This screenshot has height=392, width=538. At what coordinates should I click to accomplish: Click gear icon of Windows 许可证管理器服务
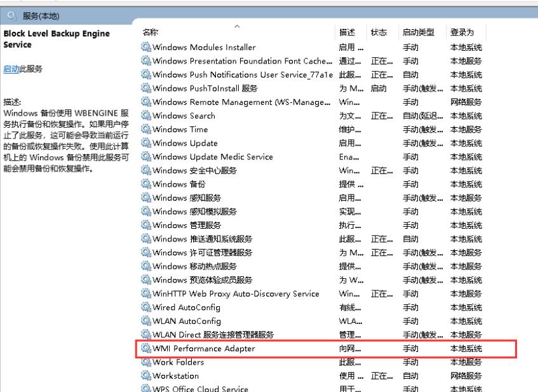146,252
